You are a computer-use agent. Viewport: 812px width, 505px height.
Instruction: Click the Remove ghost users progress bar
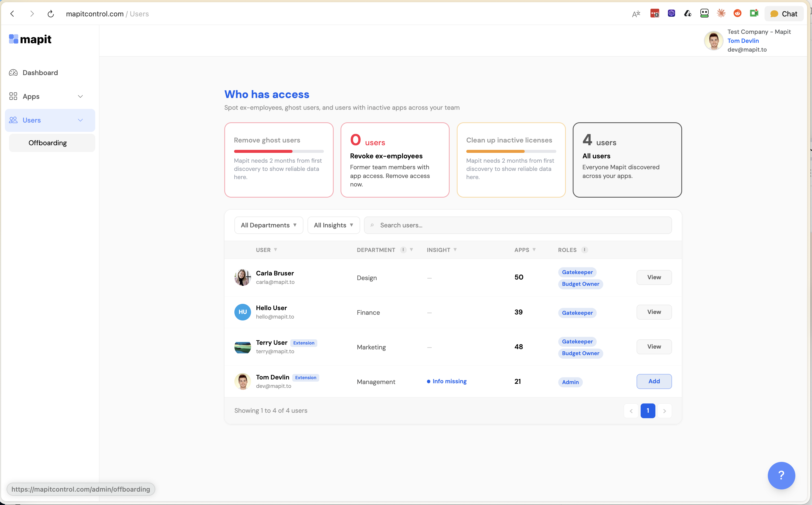click(279, 151)
